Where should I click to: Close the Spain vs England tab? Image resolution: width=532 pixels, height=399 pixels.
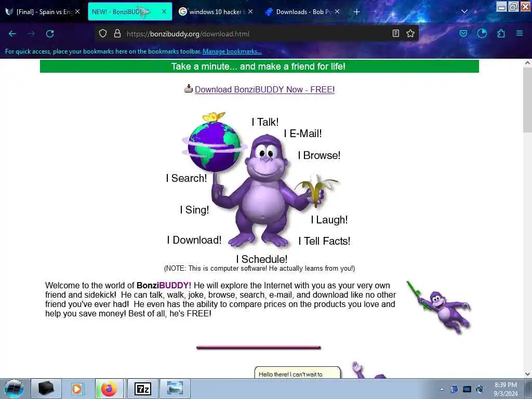click(x=77, y=11)
